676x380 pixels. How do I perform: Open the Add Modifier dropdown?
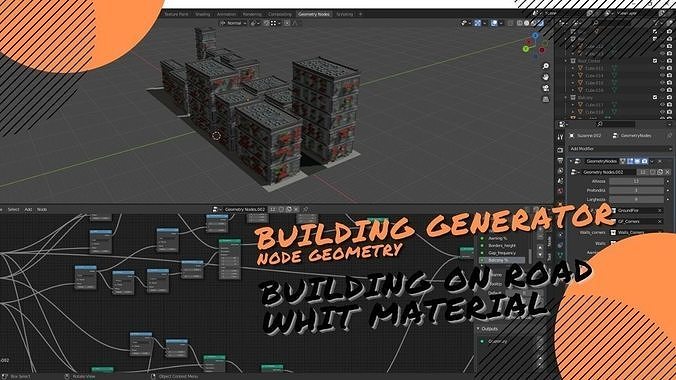620,149
